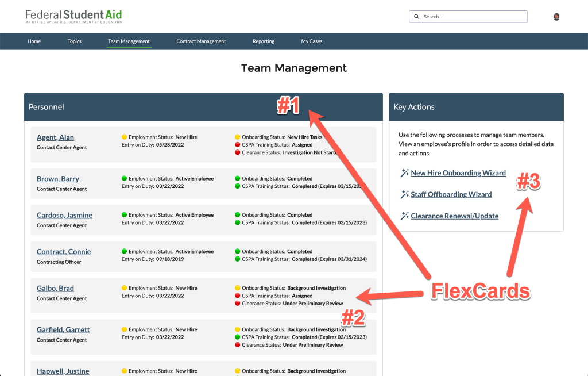Open Agent, Alan's profile
Viewport: 588px width, 376px height.
(55, 137)
